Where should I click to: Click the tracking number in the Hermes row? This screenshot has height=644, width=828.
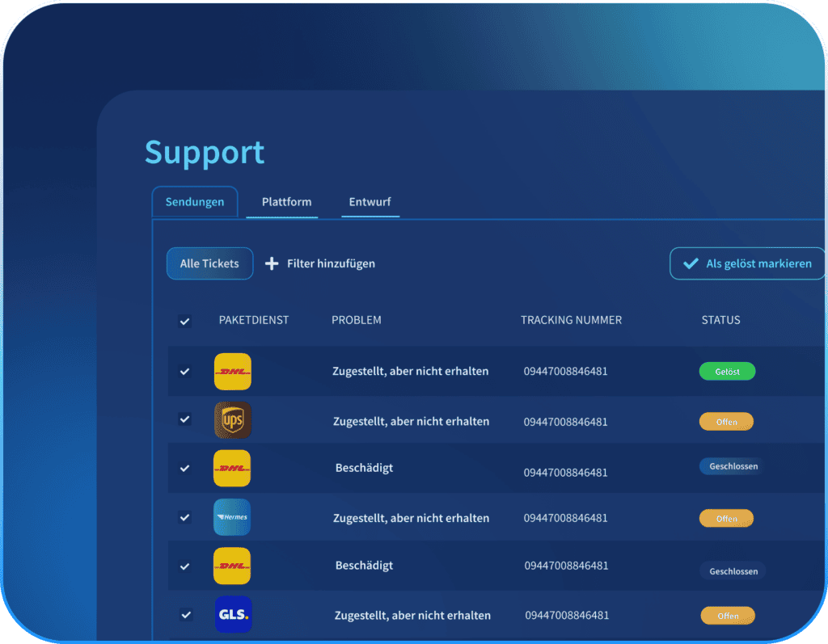pyautogui.click(x=565, y=518)
